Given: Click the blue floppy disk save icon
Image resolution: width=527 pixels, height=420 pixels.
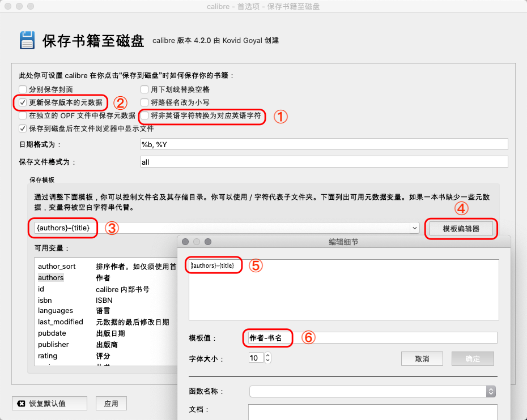Looking at the screenshot, I should click(x=27, y=40).
